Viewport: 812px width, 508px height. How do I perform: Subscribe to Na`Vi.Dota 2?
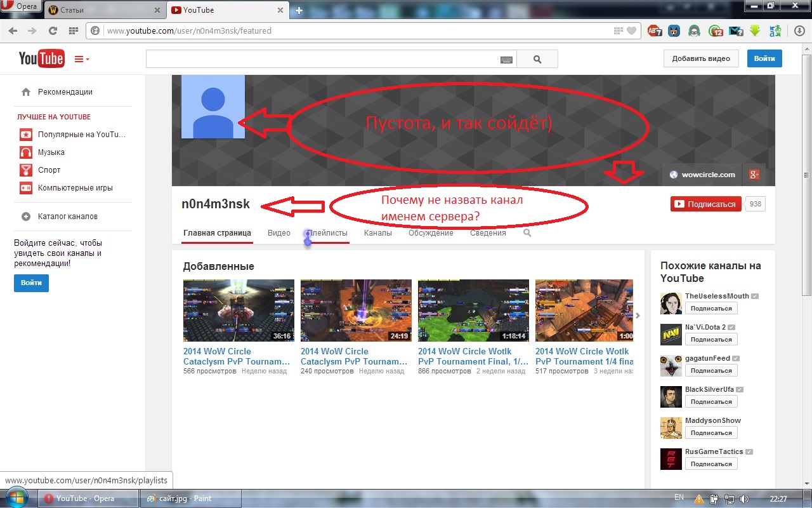(711, 339)
